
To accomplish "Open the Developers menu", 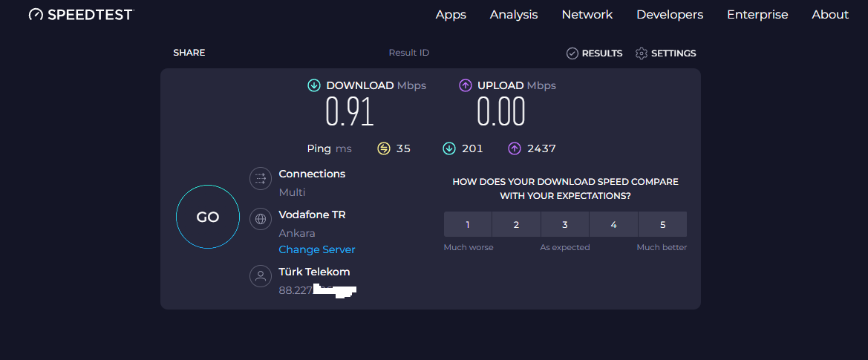I will coord(670,14).
